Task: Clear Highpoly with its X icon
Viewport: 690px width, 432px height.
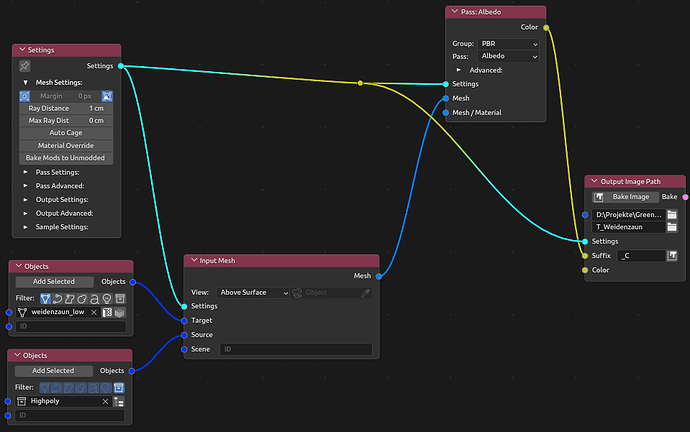Action: click(x=105, y=401)
